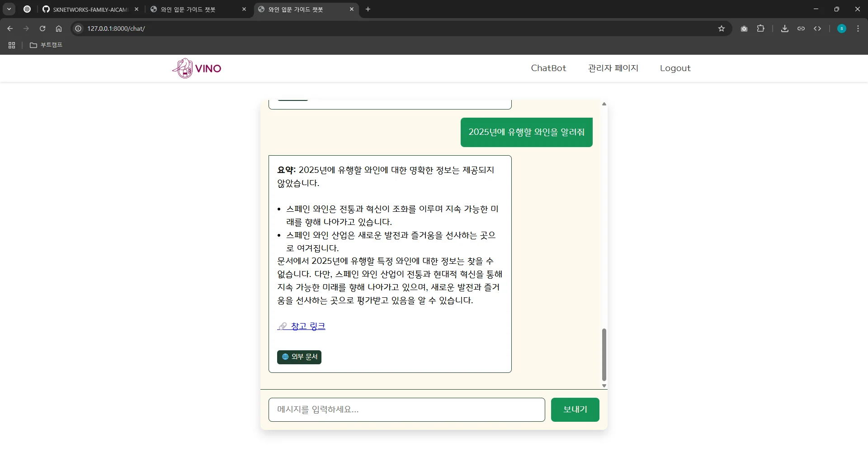Click the link chain extension icon
Screen dimensions: 868x467
pos(801,29)
